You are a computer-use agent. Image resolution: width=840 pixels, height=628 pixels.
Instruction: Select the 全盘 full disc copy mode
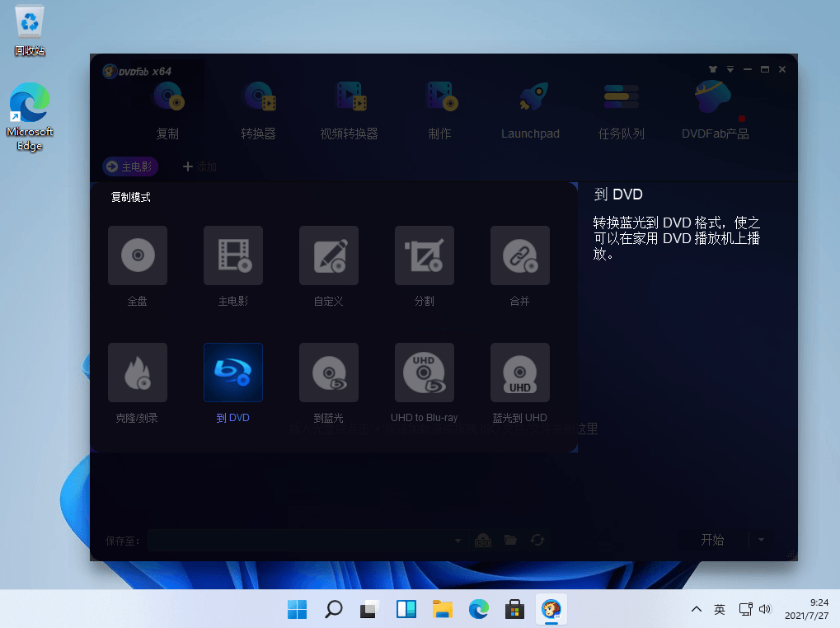click(138, 255)
